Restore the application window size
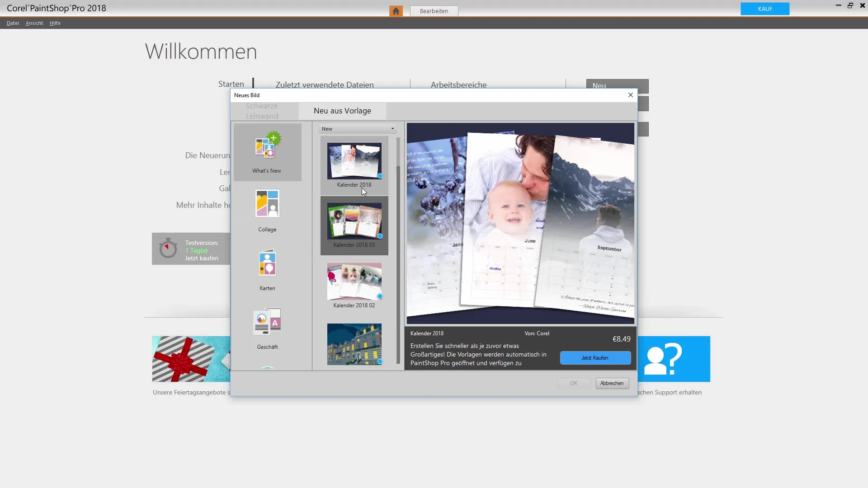Viewport: 868px width, 488px height. pos(850,5)
